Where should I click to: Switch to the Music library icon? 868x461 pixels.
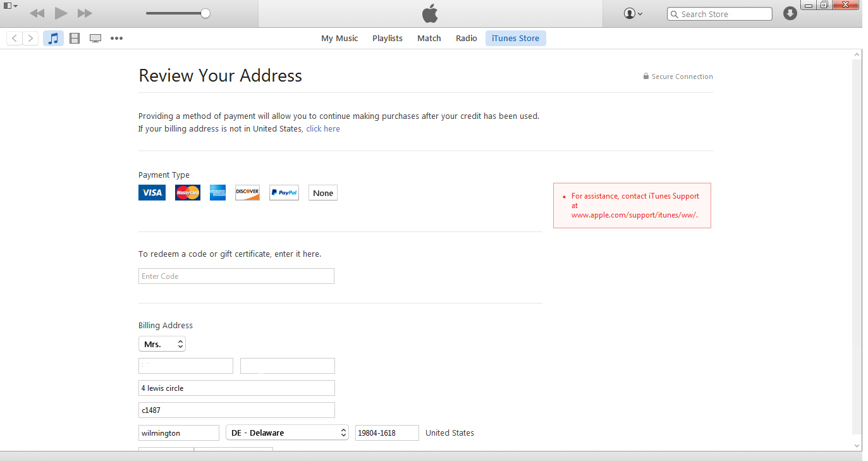pos(54,39)
